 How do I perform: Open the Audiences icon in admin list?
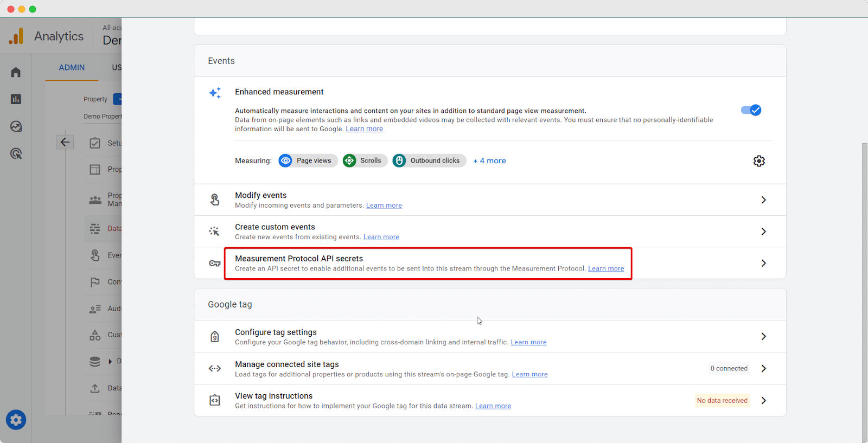point(95,309)
